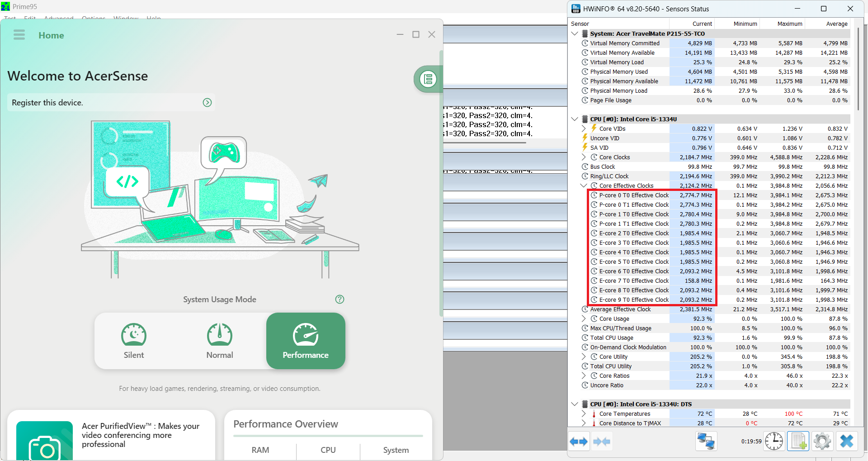Click the PurifiedView camera thumbnail
868x461 pixels.
[44, 441]
